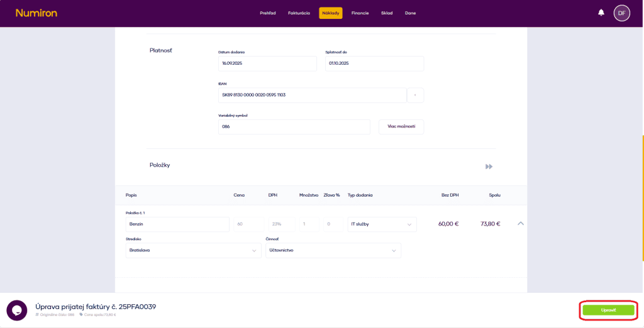Screen dimensions: 644x328
Task: Collapse item row using the up chevron
Action: 520,224
